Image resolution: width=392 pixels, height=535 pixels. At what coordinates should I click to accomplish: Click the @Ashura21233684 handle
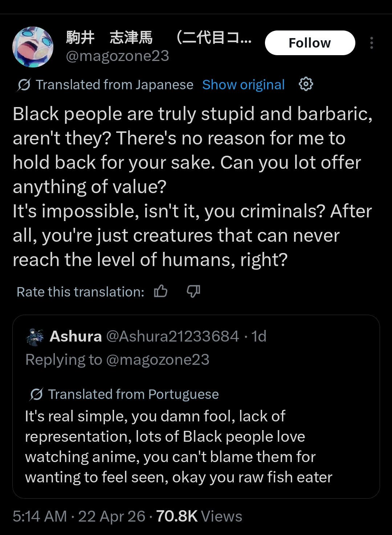172,336
